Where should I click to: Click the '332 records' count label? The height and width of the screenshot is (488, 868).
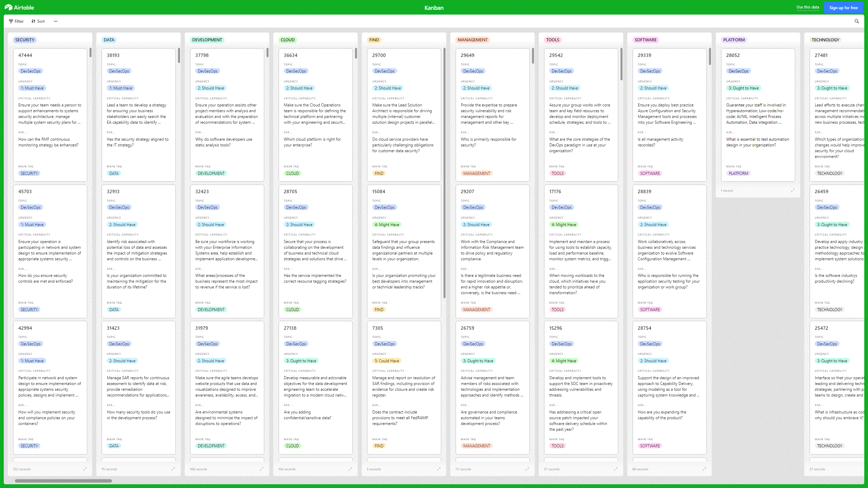click(x=22, y=469)
